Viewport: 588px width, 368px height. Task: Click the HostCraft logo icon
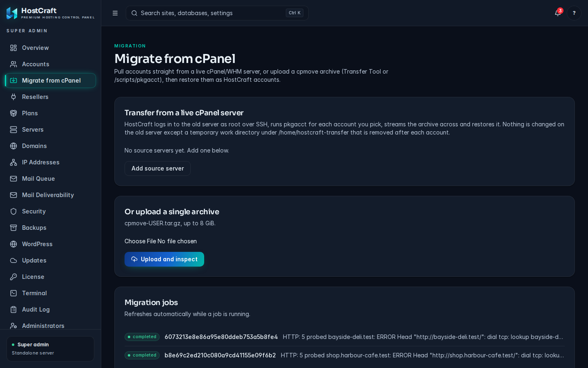12,13
